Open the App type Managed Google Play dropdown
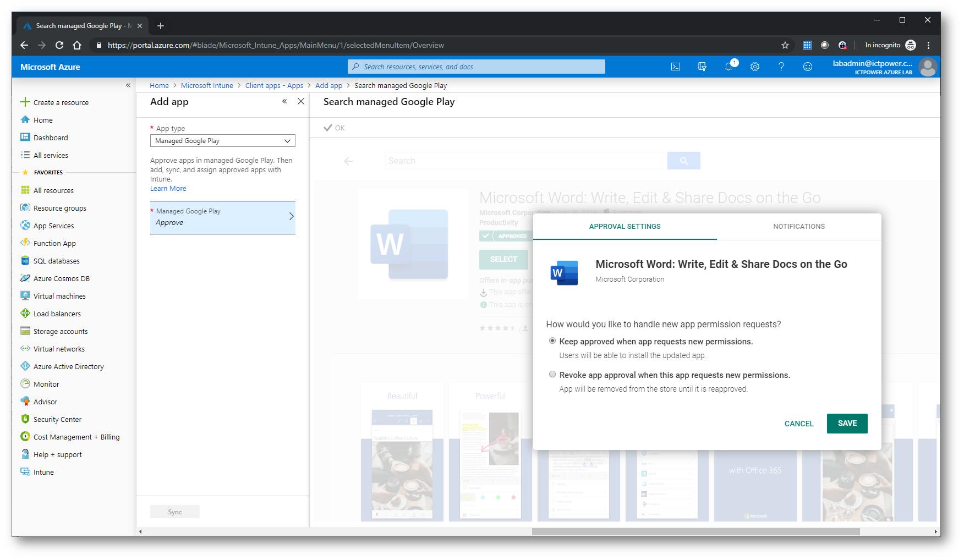 (223, 141)
